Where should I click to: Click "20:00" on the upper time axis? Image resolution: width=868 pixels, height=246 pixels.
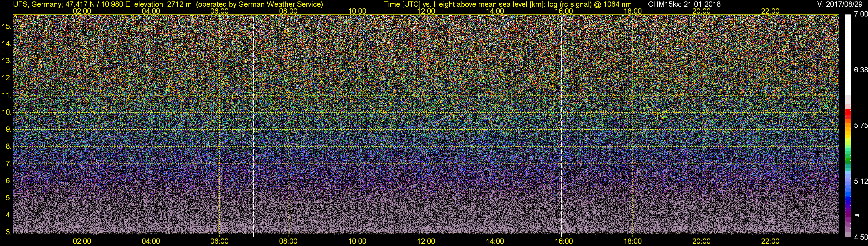pos(702,11)
